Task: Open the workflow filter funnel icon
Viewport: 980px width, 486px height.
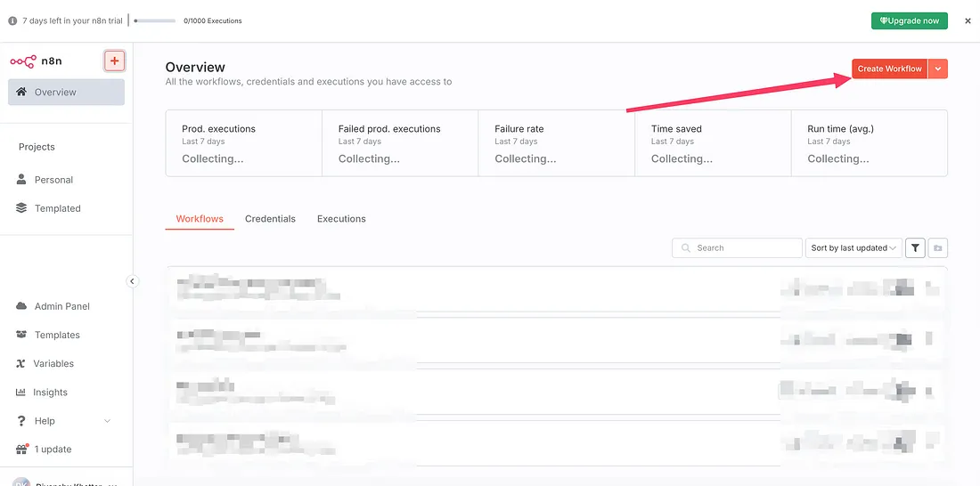Action: (915, 248)
